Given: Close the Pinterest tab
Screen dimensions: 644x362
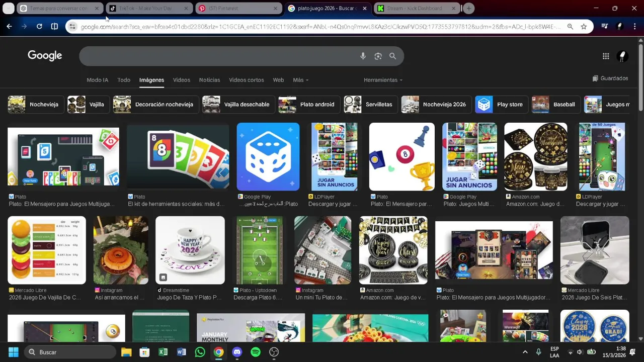Looking at the screenshot, I should (x=275, y=8).
